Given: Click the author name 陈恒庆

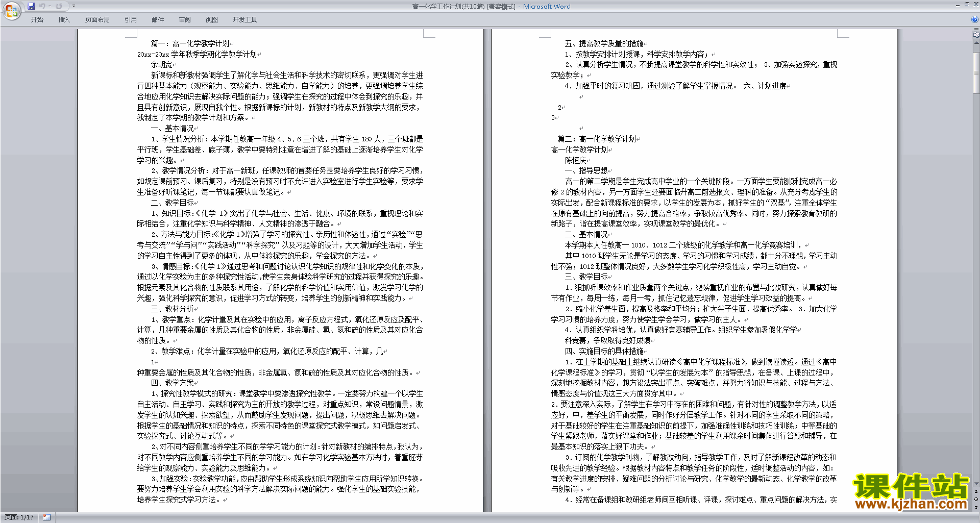Looking at the screenshot, I should click(575, 161).
